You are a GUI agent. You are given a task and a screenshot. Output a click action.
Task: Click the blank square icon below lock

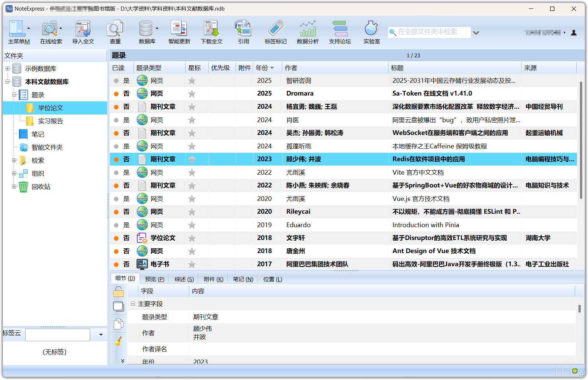119,306
